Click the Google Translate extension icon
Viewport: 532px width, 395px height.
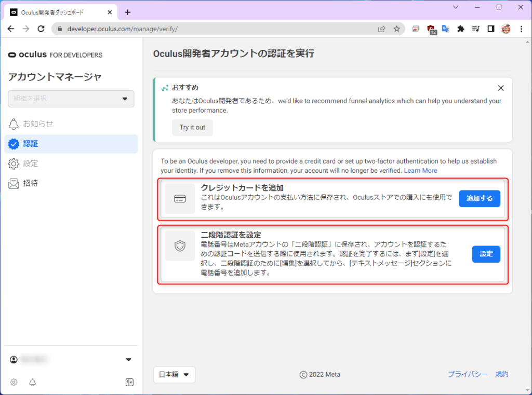pos(445,29)
